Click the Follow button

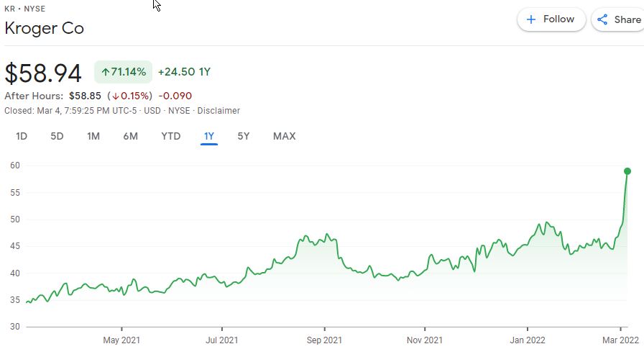tap(551, 19)
